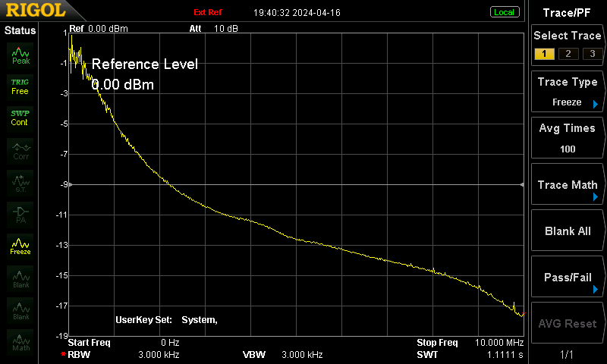Click the Corr correction status icon
Viewport: 607px width, 364px height.
[x=20, y=151]
